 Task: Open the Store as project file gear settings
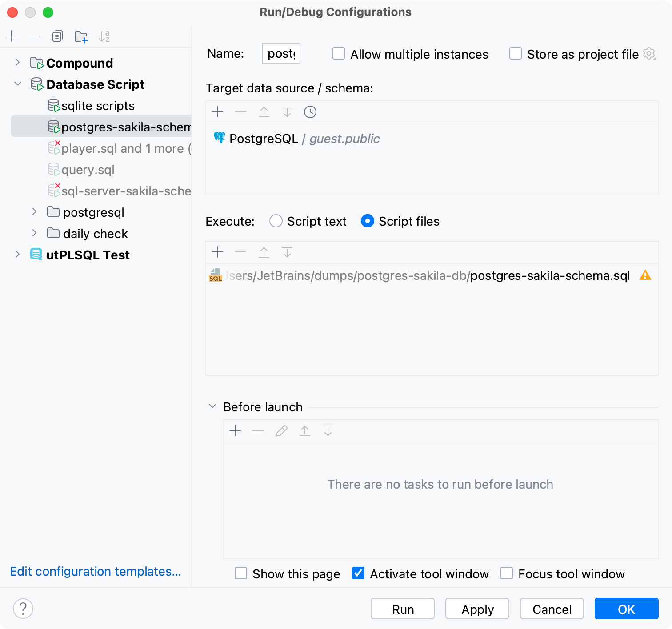point(649,54)
